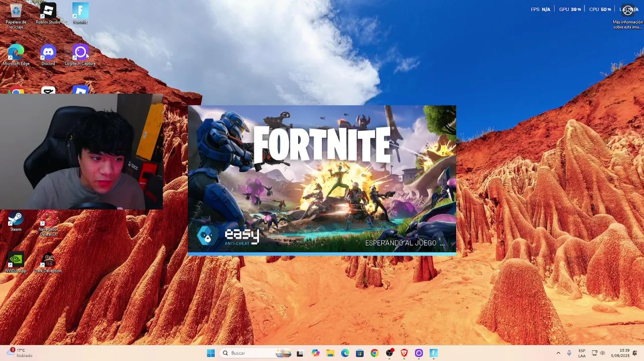The image size is (644, 361).
Task: Click the Easy Anti-Cheat logo
Action: (230, 236)
